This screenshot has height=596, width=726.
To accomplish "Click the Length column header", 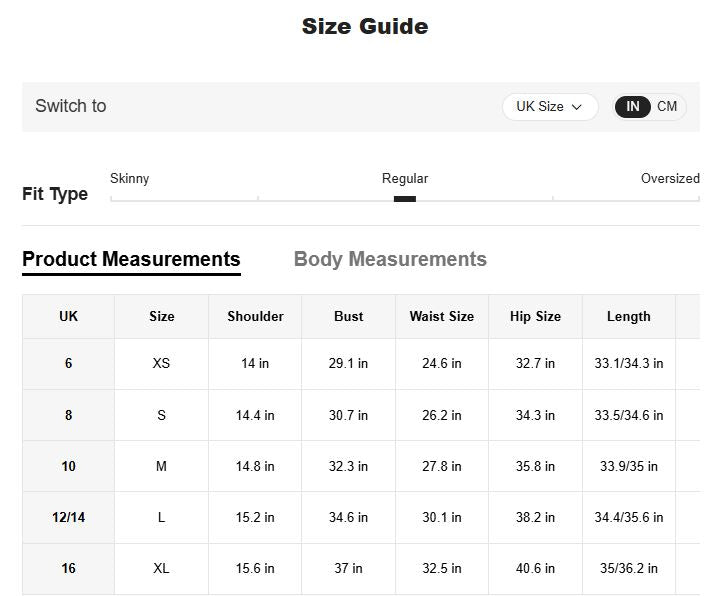I will (628, 317).
